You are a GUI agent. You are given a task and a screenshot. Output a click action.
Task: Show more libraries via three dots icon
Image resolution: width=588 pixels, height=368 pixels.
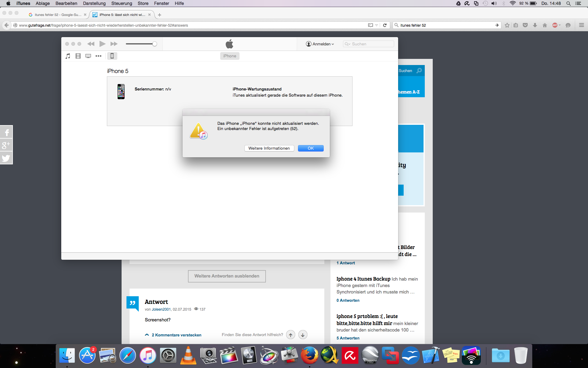point(98,56)
